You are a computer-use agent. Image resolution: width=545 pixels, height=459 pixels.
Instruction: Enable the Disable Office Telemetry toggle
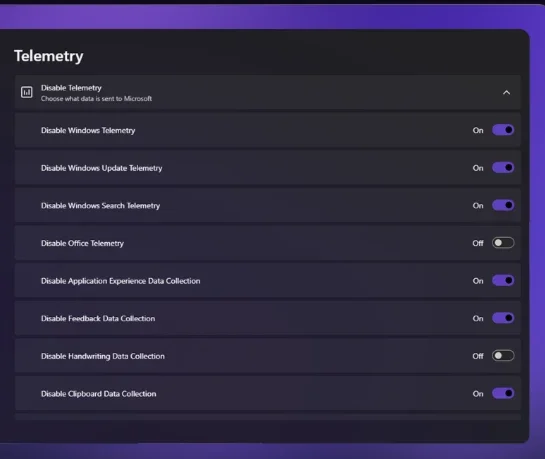tap(503, 243)
